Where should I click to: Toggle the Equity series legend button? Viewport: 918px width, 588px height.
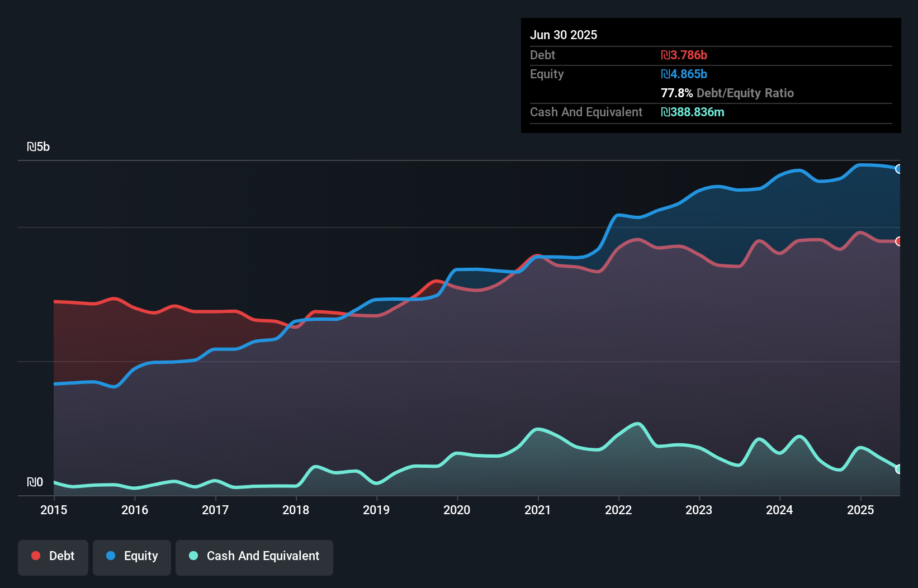(x=132, y=557)
